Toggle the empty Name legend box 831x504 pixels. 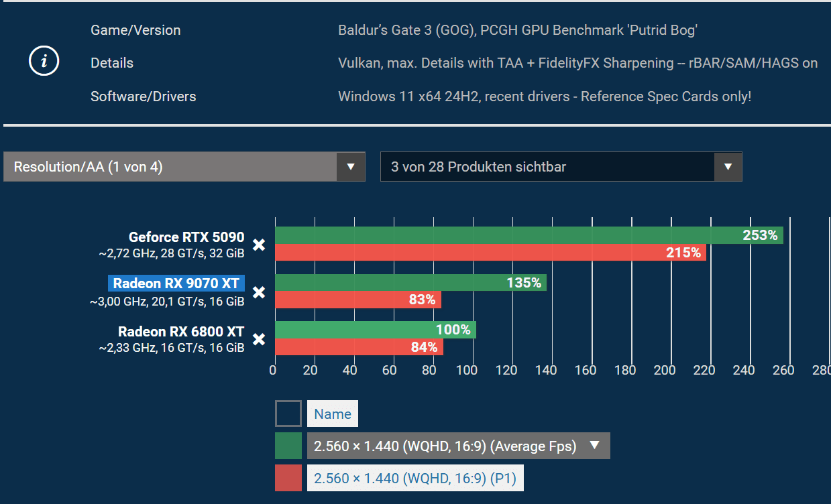pos(288,414)
